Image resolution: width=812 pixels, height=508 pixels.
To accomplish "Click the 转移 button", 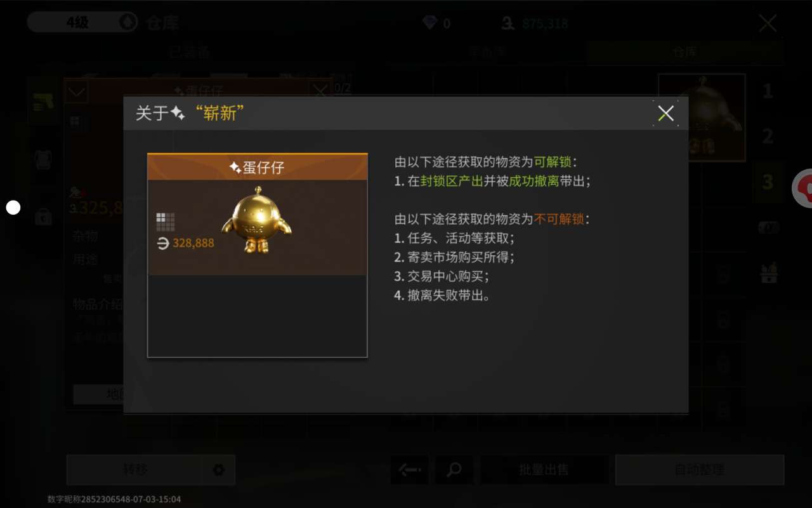I will [x=135, y=470].
